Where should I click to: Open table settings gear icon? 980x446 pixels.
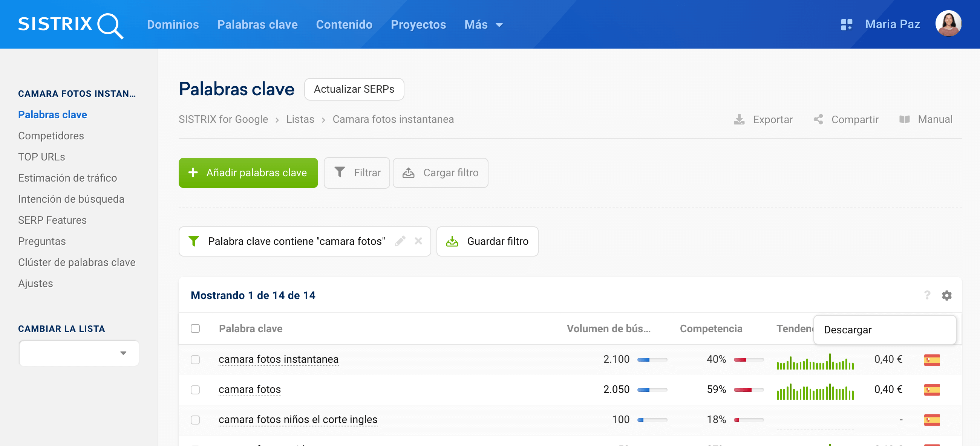[x=946, y=295]
